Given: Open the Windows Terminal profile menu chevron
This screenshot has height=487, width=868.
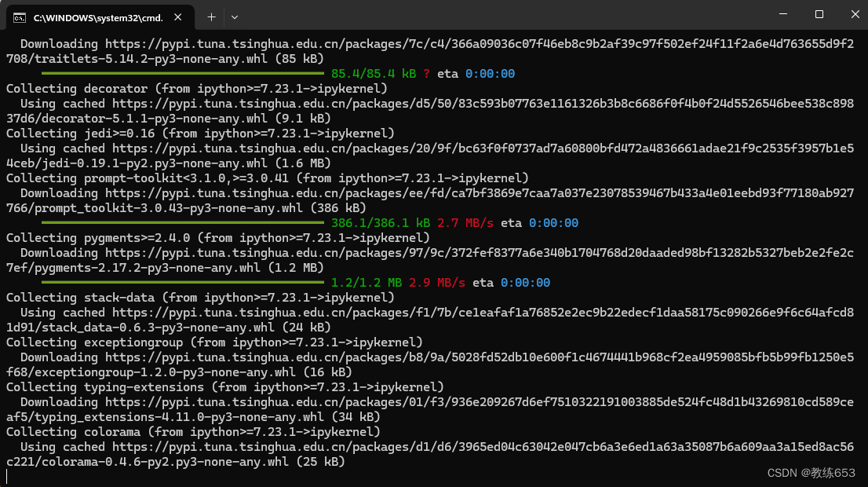Looking at the screenshot, I should click(x=235, y=16).
